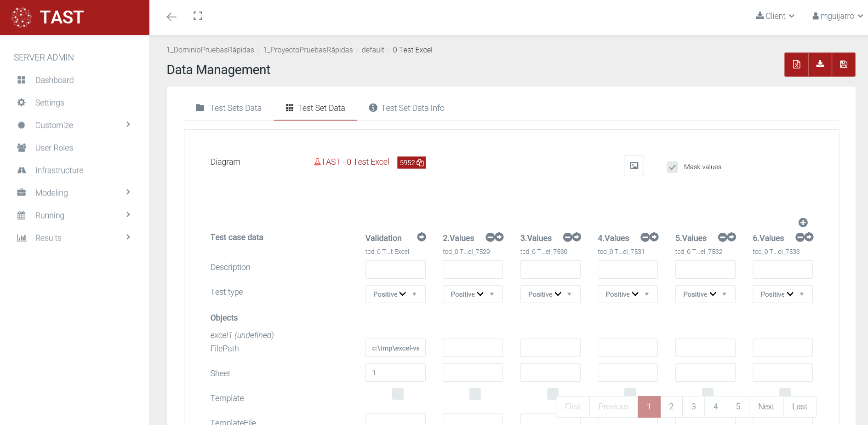Click the back arrow icon
Image resolution: width=868 pixels, height=425 pixels.
(x=171, y=17)
